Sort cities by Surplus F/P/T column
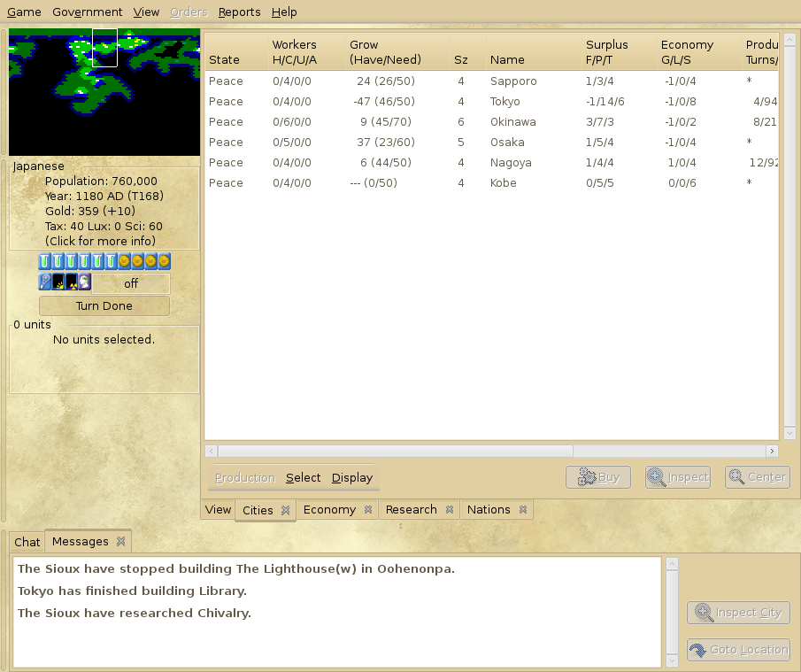 [x=620, y=52]
